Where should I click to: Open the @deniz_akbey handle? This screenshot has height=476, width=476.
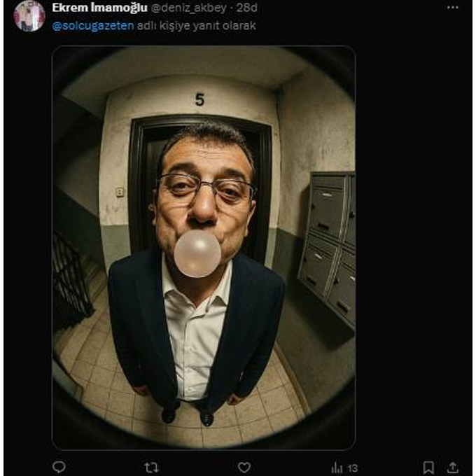[188, 8]
